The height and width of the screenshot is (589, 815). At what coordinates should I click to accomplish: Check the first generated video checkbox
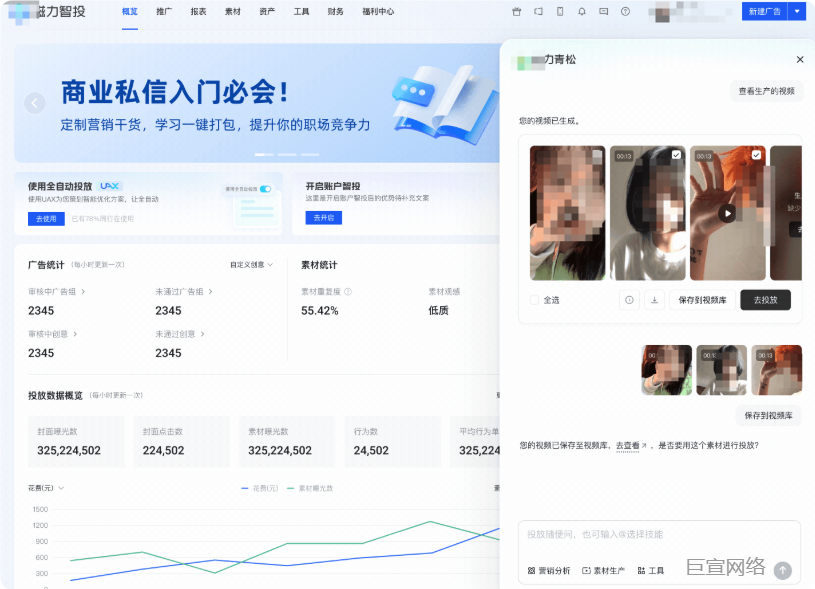coord(597,155)
